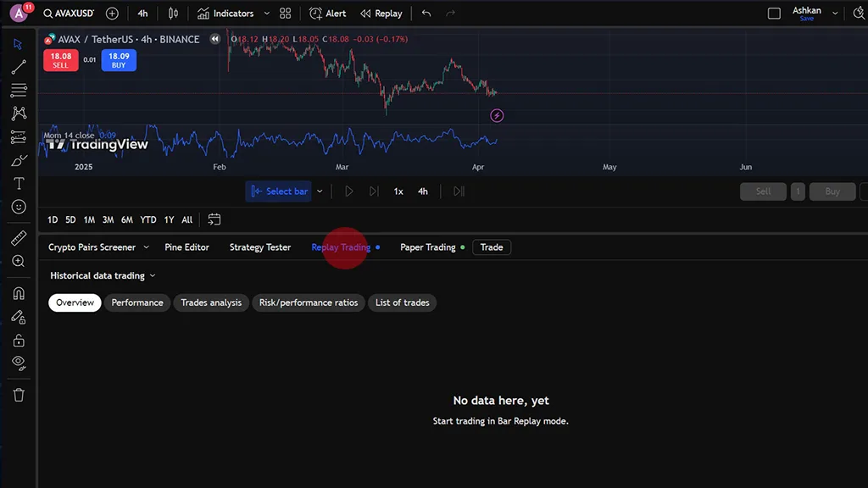
Task: Click the 1x replay speed control
Action: click(x=398, y=191)
